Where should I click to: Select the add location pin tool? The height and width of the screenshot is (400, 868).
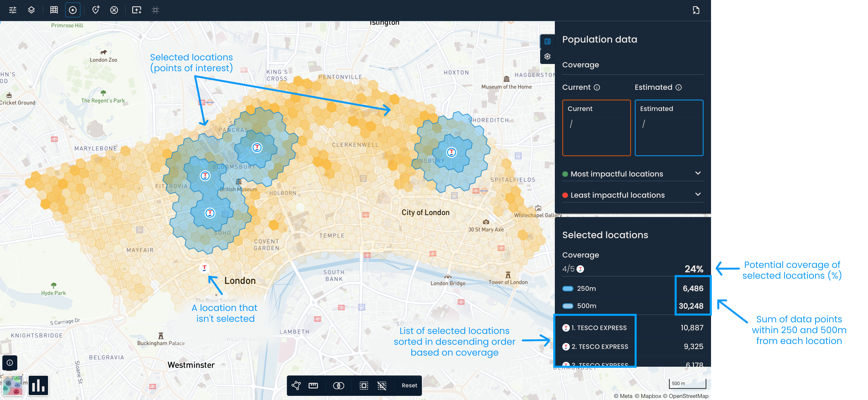coord(96,10)
